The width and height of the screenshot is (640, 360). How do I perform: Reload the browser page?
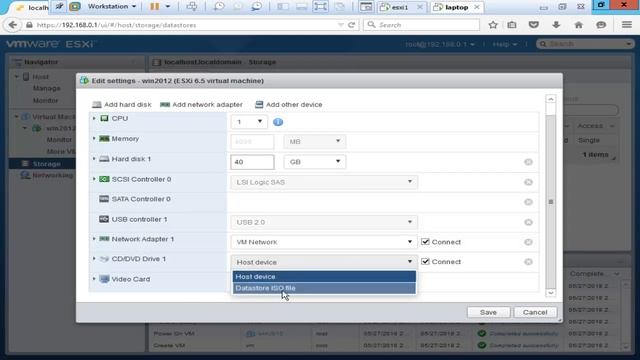(x=351, y=25)
